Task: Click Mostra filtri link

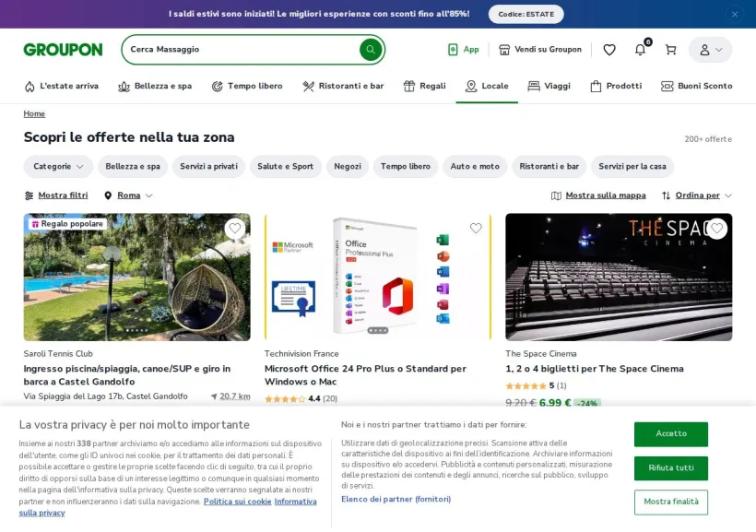Action: tap(64, 195)
